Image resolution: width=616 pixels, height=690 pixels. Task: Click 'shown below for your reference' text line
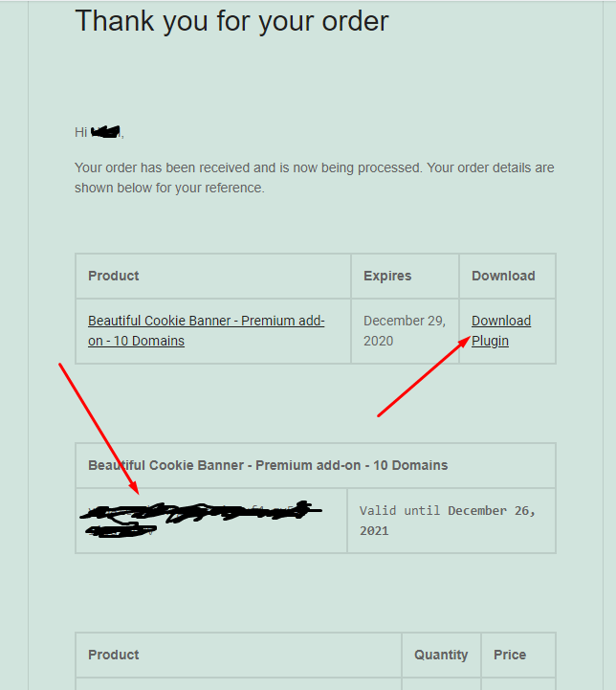(x=169, y=188)
